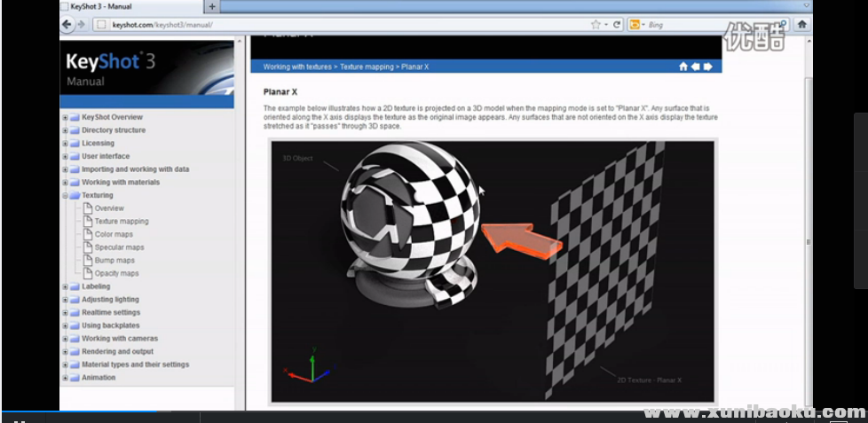Image resolution: width=868 pixels, height=423 pixels.
Task: Click the Texture mapping breadcrumb link
Action: pyautogui.click(x=367, y=67)
